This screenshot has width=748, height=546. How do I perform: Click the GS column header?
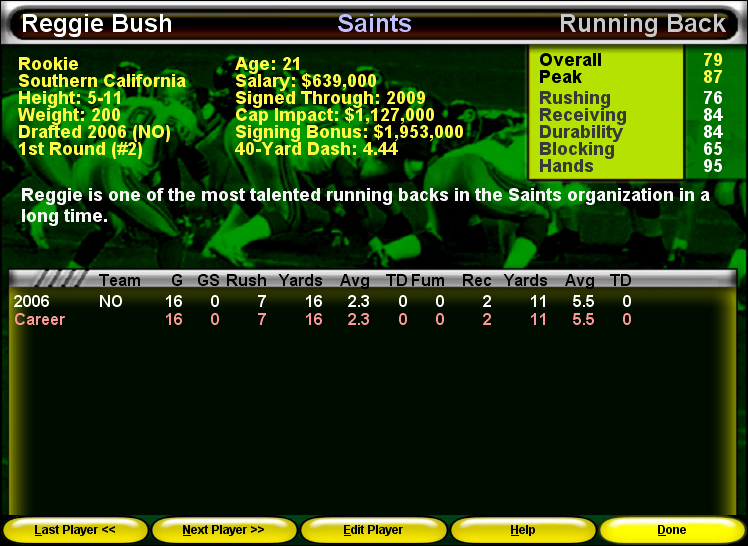(x=208, y=281)
